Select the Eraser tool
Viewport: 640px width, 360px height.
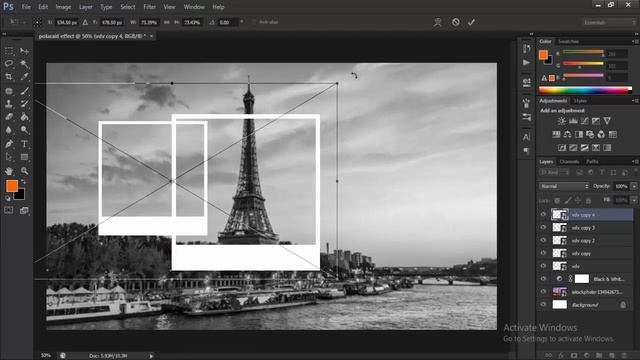(9, 117)
